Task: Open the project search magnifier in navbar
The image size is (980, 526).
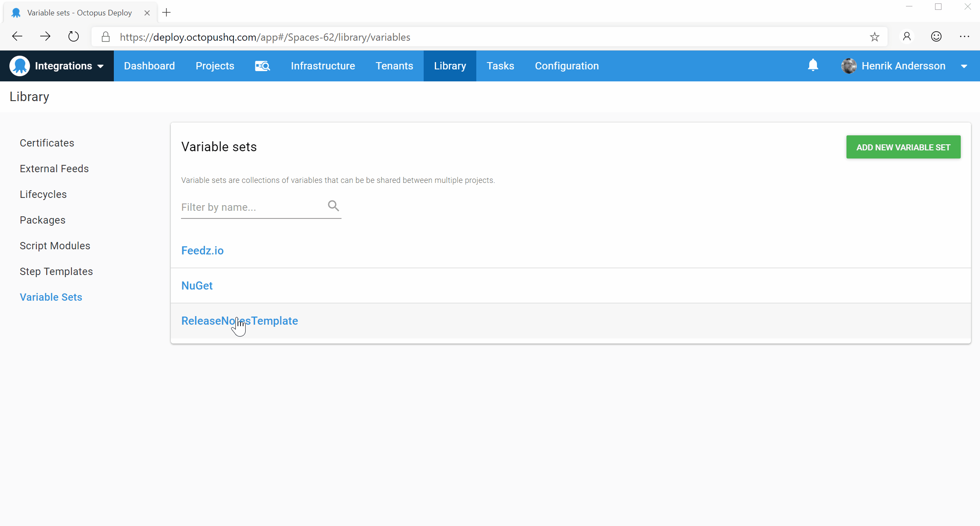Action: (262, 66)
